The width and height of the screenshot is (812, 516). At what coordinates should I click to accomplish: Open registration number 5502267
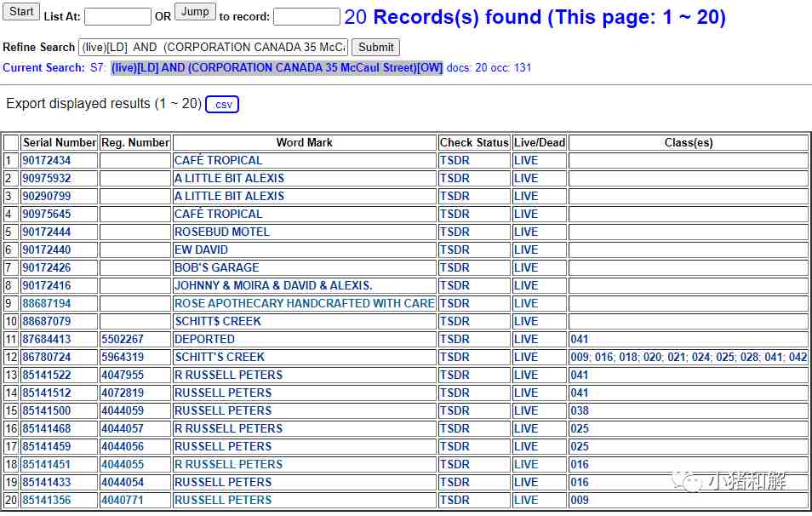click(123, 339)
